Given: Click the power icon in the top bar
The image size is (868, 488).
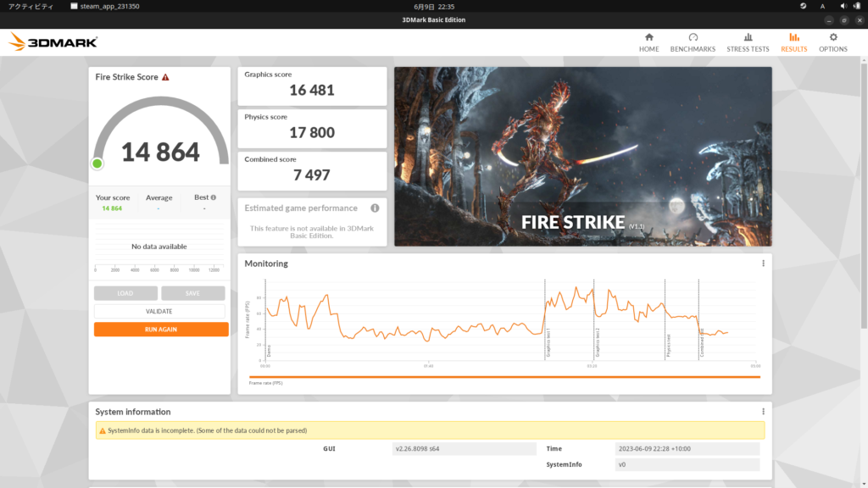Looking at the screenshot, I should tap(857, 6).
